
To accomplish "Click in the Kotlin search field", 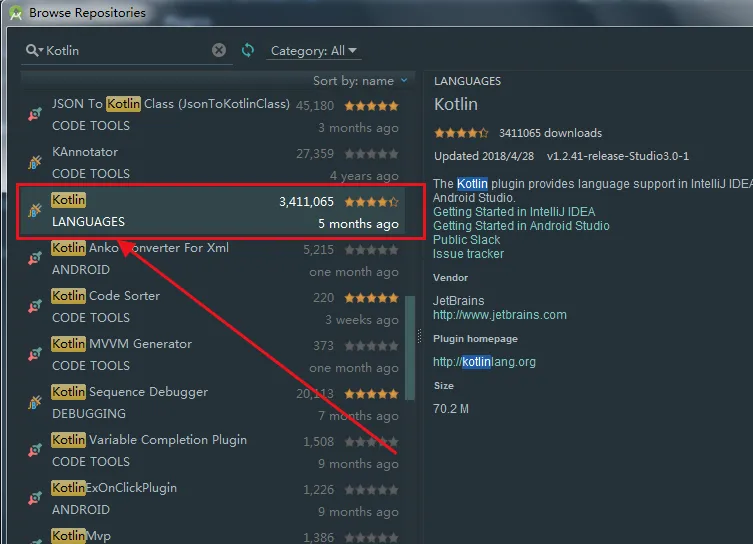I will point(127,50).
